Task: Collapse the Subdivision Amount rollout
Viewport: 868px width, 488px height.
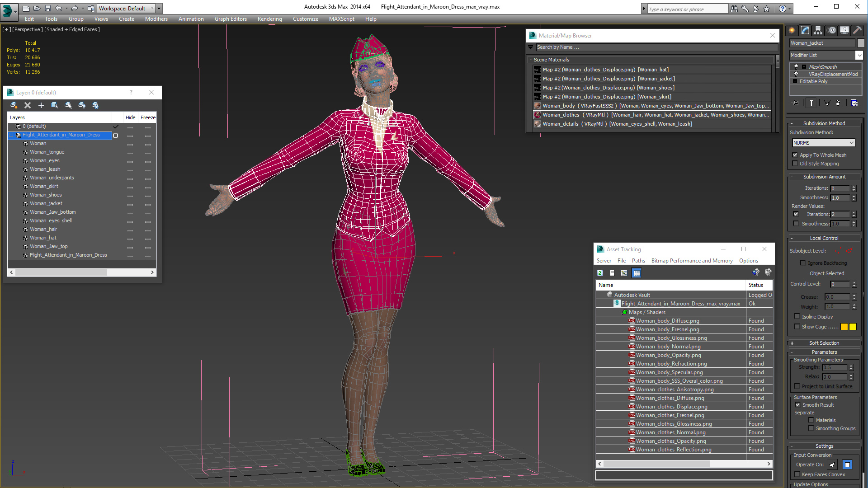Action: 824,177
